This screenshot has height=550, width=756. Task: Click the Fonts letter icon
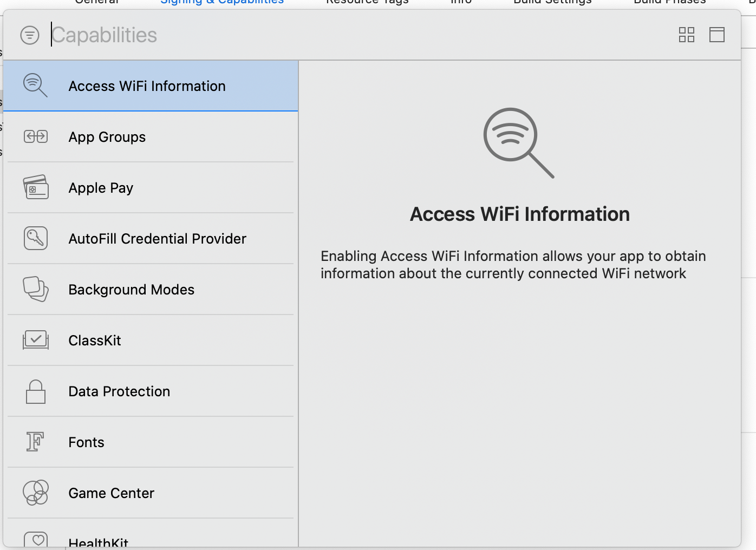[x=34, y=442]
